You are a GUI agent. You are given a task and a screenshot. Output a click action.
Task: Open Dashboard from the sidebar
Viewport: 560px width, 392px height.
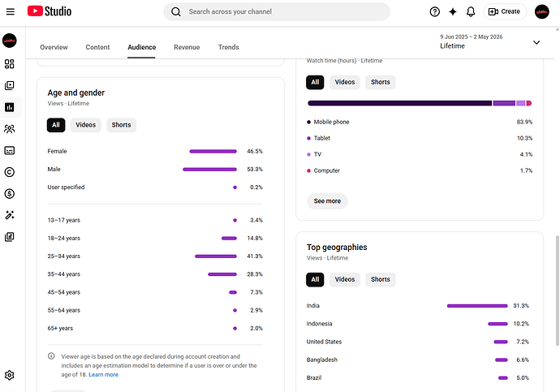(x=10, y=64)
